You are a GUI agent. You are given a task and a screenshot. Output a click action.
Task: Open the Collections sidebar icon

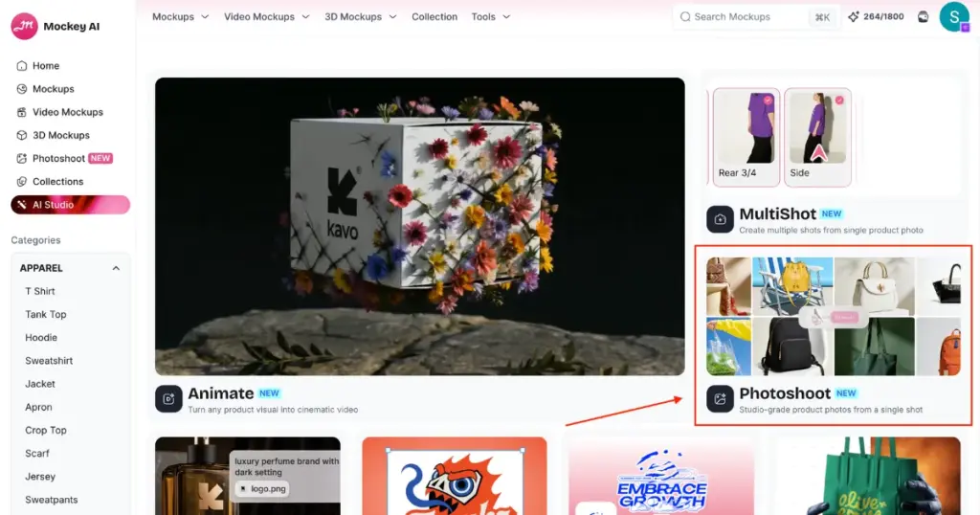[22, 181]
